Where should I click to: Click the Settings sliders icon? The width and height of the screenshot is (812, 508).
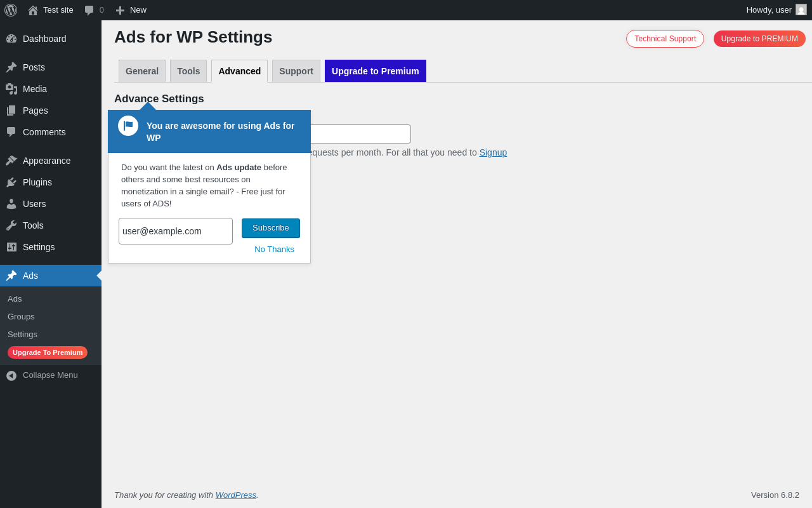[11, 247]
